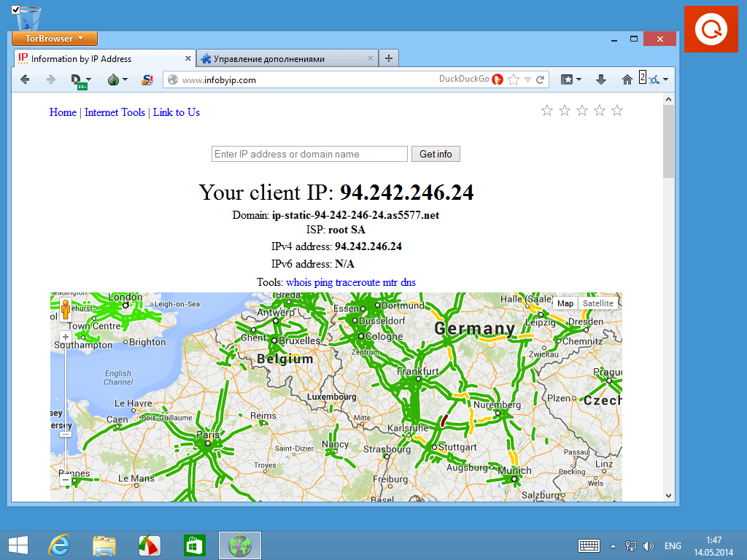Open the mtr tool link
The height and width of the screenshot is (560, 747).
(390, 282)
